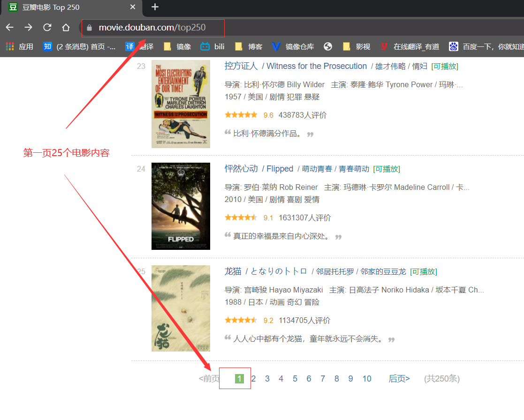Open the browser home page icon
This screenshot has width=524, height=420.
pos(66,27)
